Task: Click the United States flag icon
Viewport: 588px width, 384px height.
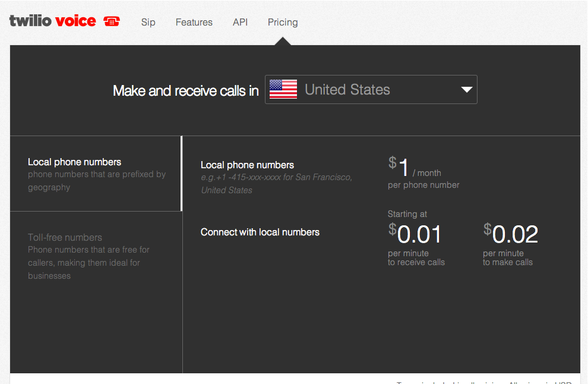Action: [x=283, y=89]
